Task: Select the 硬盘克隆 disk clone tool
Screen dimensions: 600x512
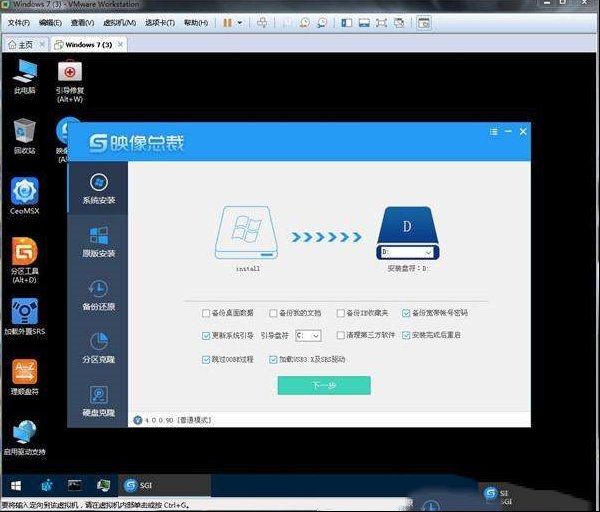Action: (x=98, y=401)
